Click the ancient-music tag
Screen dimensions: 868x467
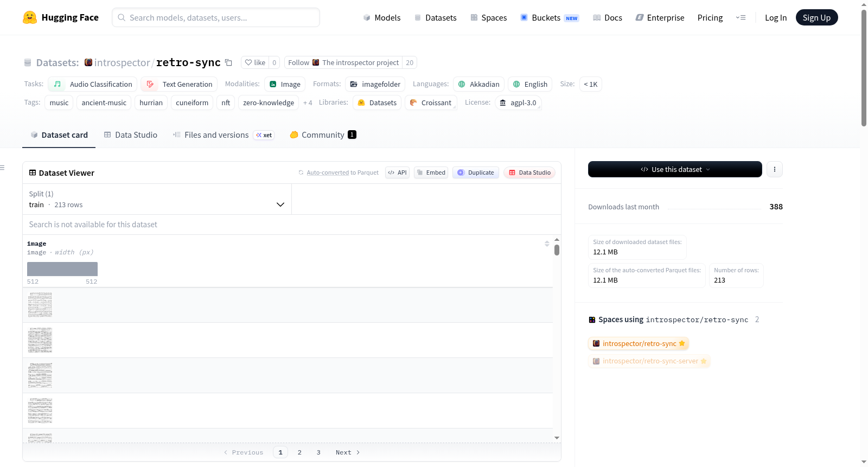coord(104,103)
